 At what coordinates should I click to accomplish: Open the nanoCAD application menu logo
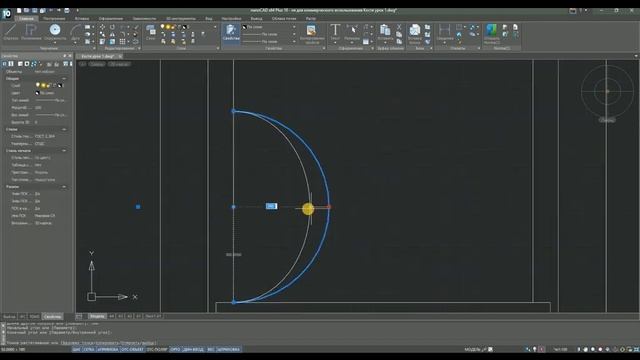click(x=7, y=13)
